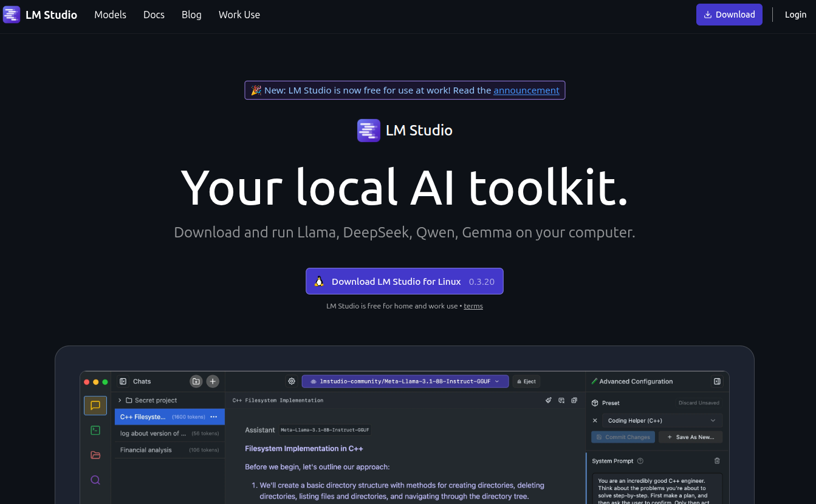Eject the currently loaded model
Image resolution: width=816 pixels, height=504 pixels.
(x=526, y=381)
